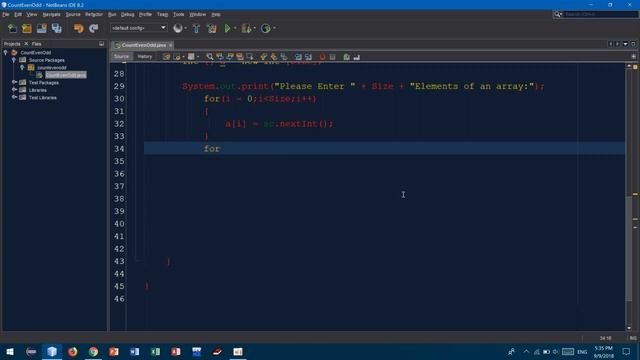640x360 pixels.
Task: Select CountEvenOdd.java in project tree
Action: tap(66, 75)
